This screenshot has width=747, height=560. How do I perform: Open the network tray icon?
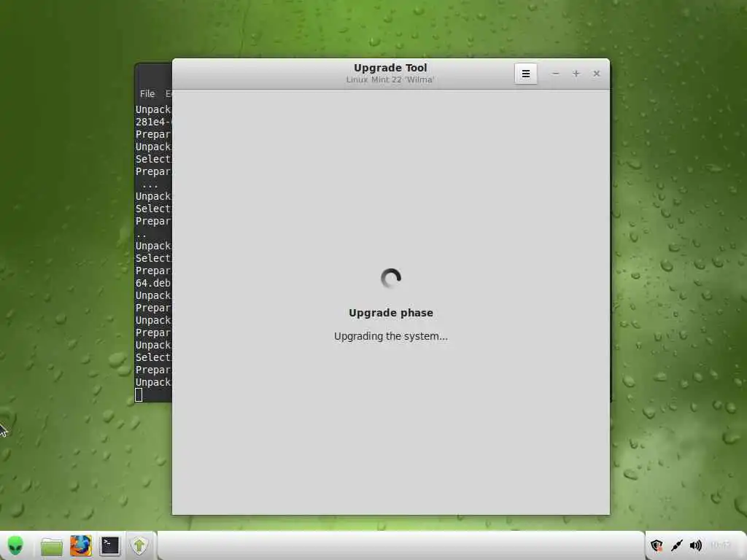[676, 545]
